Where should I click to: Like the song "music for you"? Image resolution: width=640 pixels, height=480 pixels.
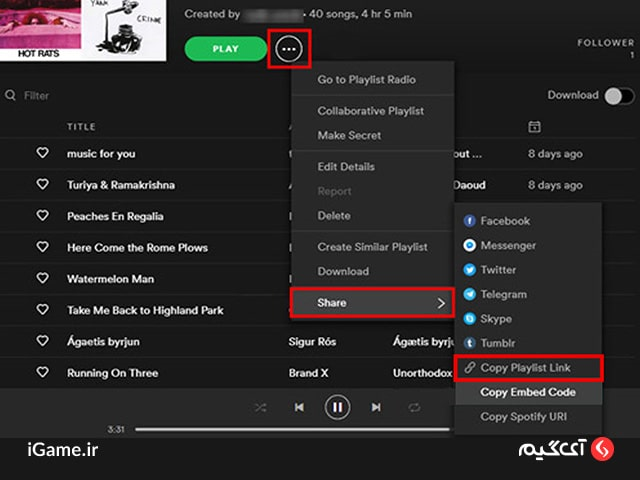42,153
